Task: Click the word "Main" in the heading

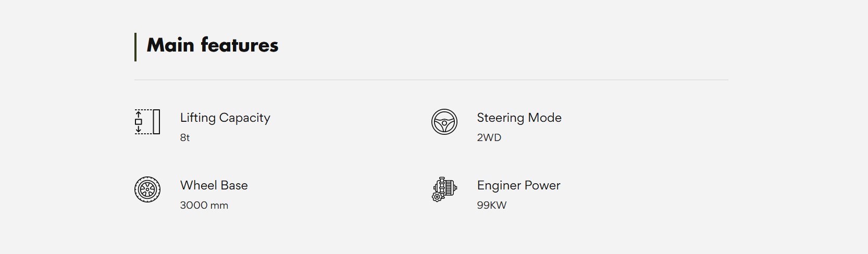Action: (170, 45)
